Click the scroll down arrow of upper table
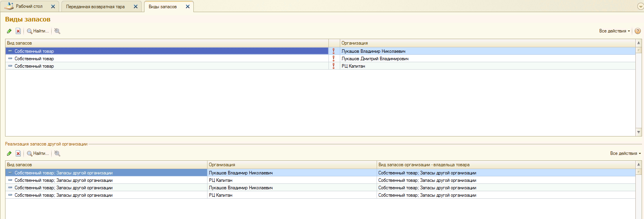 [639, 132]
